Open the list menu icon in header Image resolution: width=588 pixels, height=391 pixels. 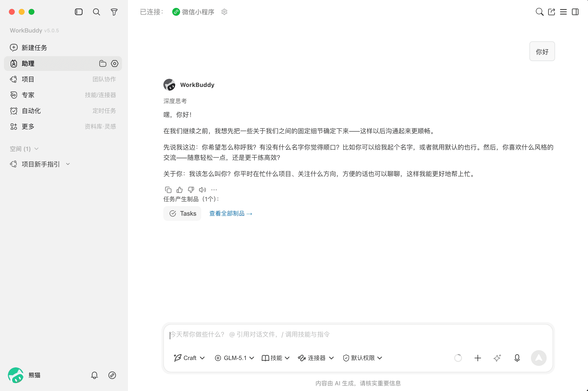point(563,12)
